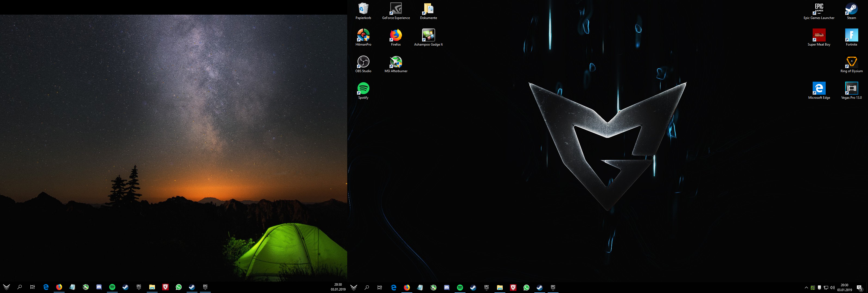Open the OBS Studio desktop icon
The width and height of the screenshot is (868, 293).
(363, 62)
